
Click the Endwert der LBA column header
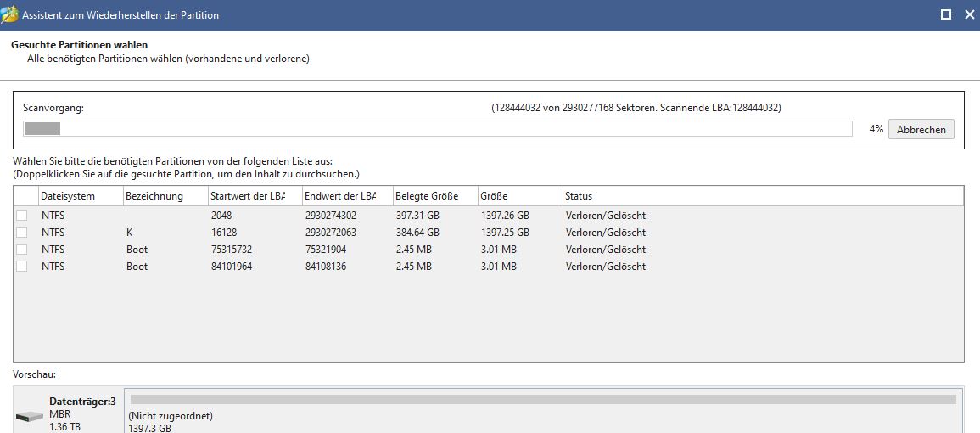pyautogui.click(x=346, y=196)
